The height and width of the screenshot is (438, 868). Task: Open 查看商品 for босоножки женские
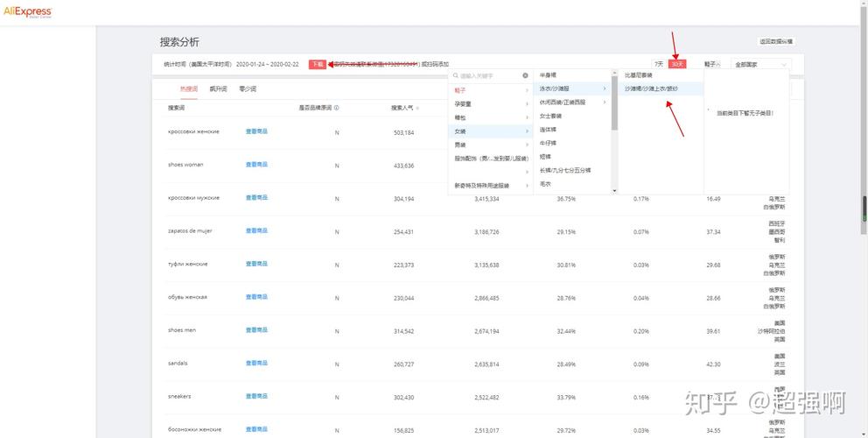[x=257, y=429]
